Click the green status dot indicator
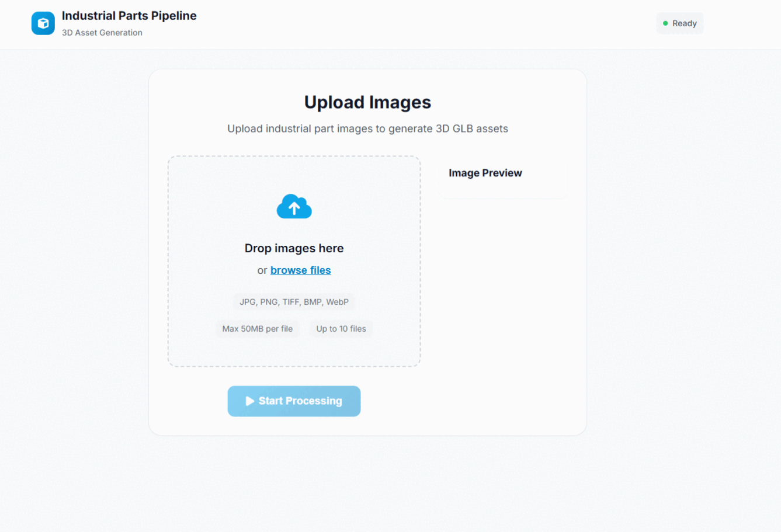The width and height of the screenshot is (781, 532). pos(665,23)
